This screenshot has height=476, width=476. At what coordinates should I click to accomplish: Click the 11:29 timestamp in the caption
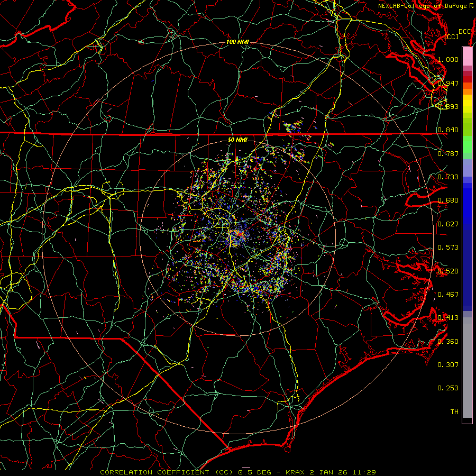tap(364, 472)
